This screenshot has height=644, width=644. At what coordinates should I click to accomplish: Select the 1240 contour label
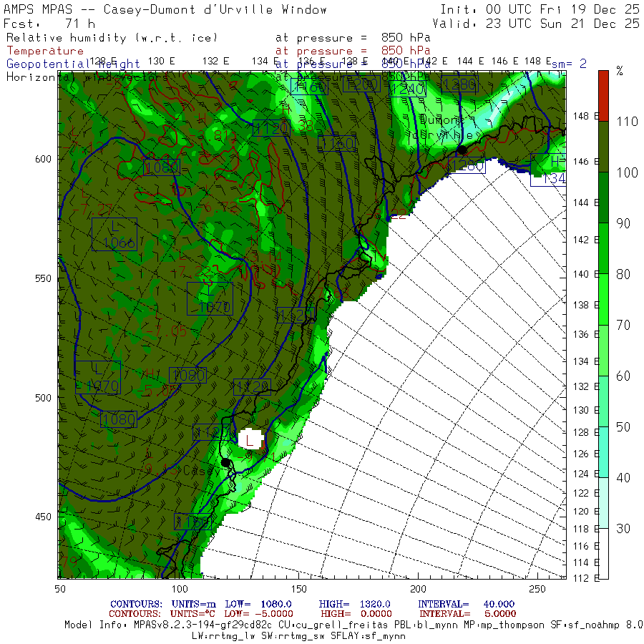(407, 89)
